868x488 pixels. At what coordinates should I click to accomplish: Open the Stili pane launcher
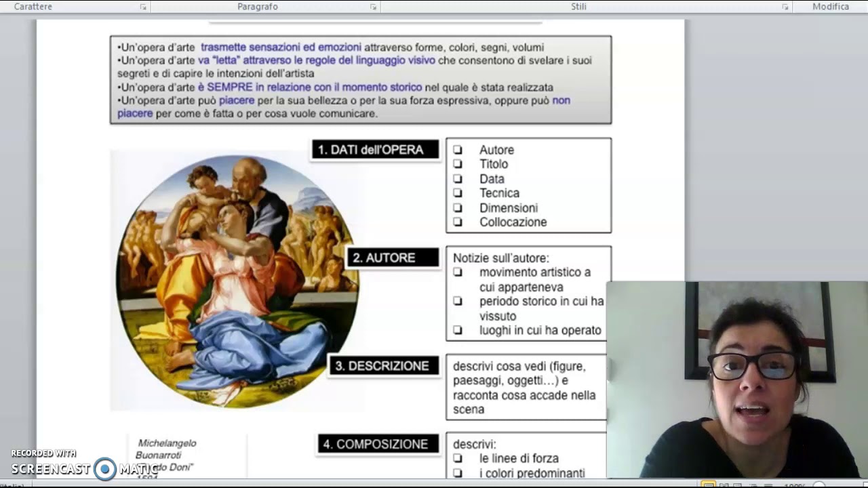coord(785,7)
